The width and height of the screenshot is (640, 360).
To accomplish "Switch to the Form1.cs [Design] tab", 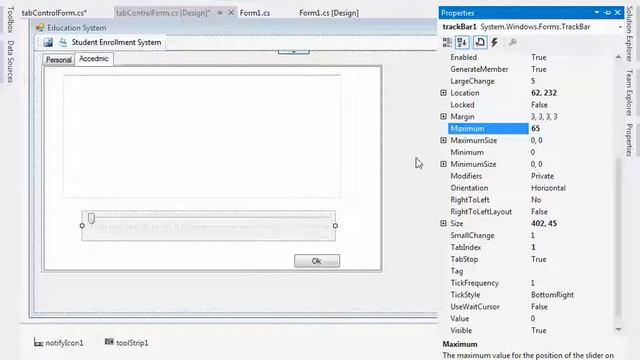I will point(329,13).
